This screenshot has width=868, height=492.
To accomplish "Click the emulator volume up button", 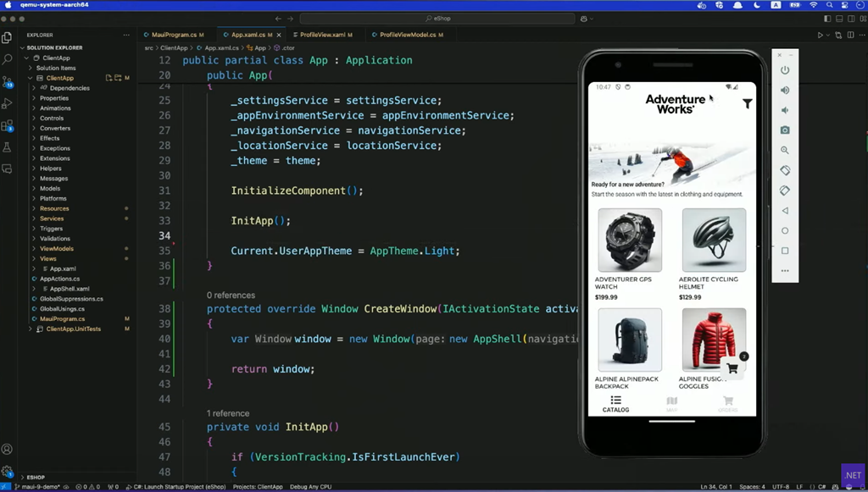I will point(785,90).
